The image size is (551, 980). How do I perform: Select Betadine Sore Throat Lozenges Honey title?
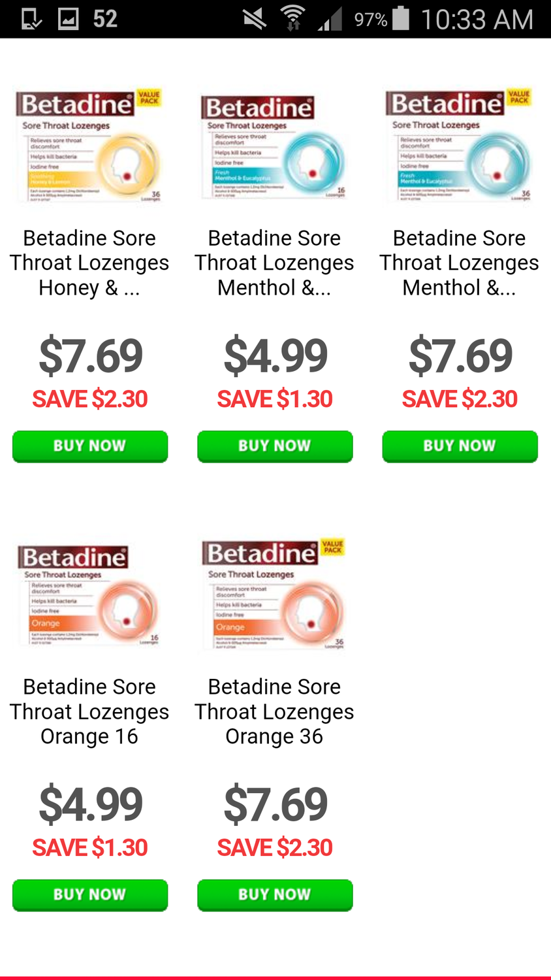(90, 263)
